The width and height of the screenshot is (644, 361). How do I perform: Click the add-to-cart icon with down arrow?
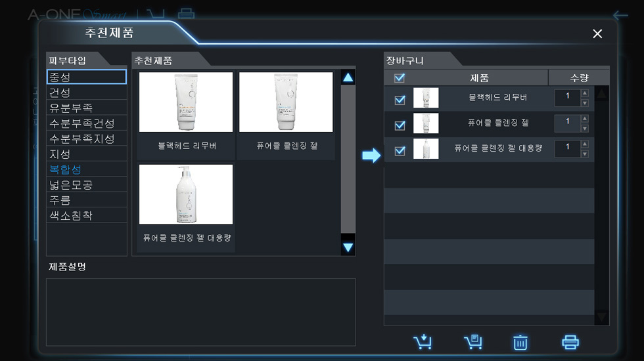tap(423, 342)
